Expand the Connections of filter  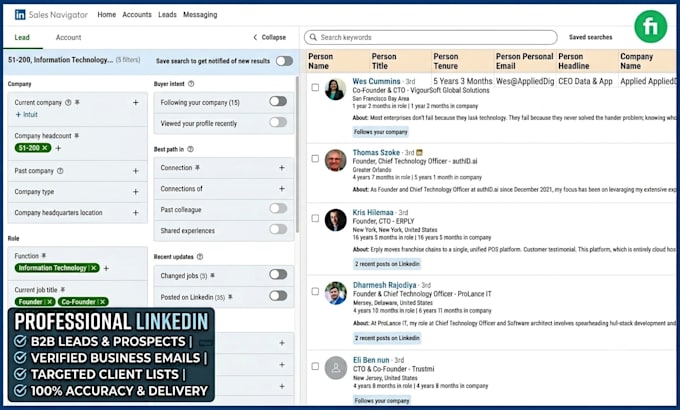[x=282, y=189]
